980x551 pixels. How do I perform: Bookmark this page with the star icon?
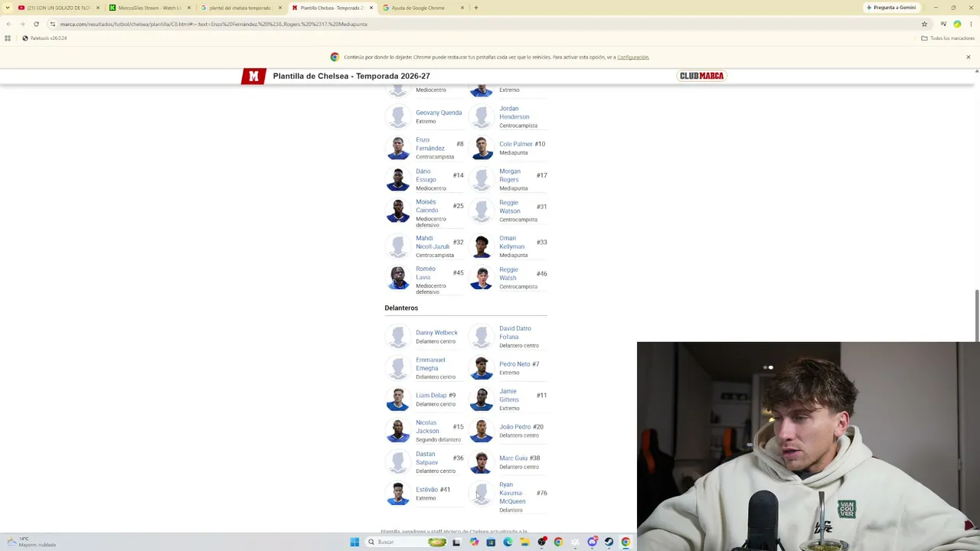point(924,24)
